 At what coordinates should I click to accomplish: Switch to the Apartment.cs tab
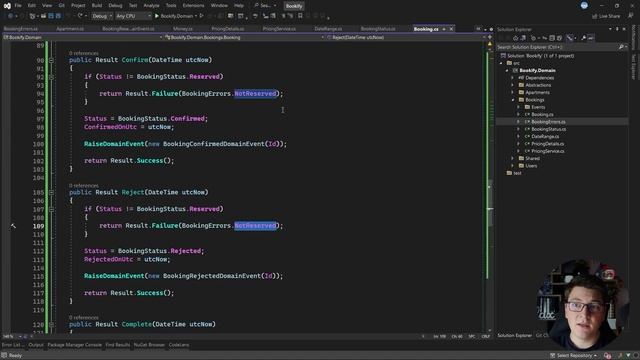click(70, 29)
